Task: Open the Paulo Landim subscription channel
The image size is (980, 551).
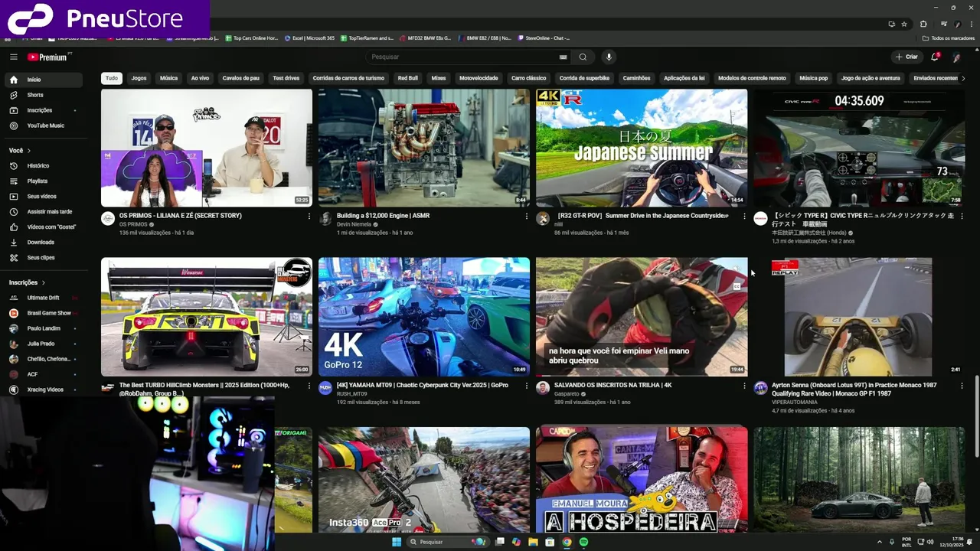Action: (44, 328)
